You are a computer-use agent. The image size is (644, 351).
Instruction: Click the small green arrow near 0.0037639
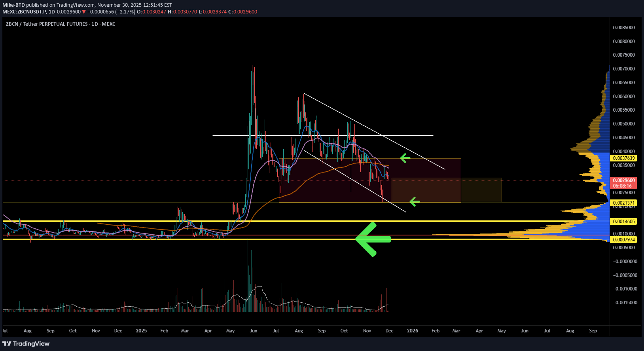405,158
